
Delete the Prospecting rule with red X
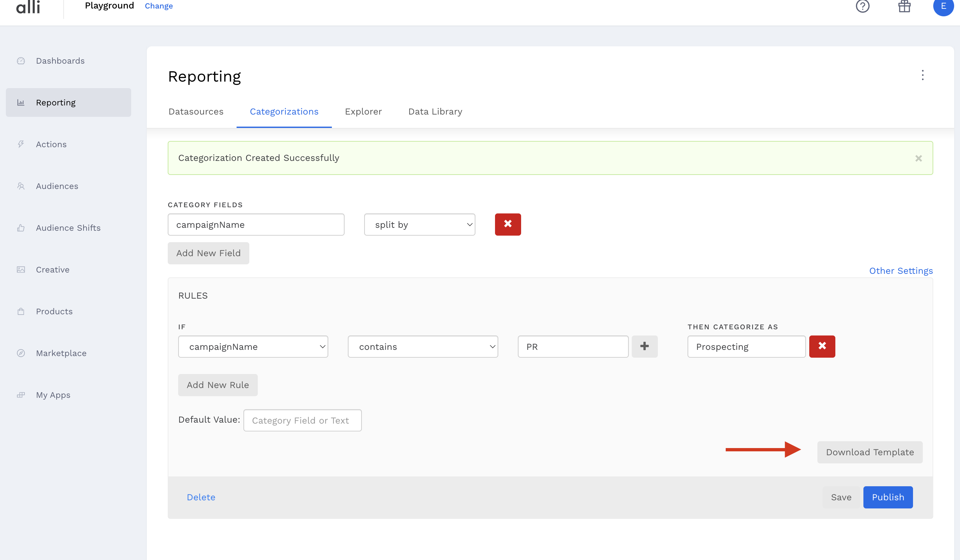pyautogui.click(x=822, y=346)
